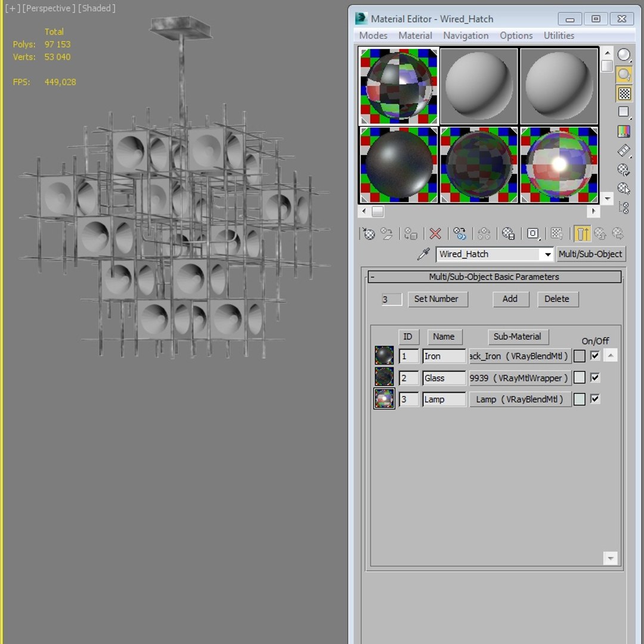Screen dimensions: 644x644
Task: Open the Wired_Hatch material name dropdown
Action: pos(547,254)
